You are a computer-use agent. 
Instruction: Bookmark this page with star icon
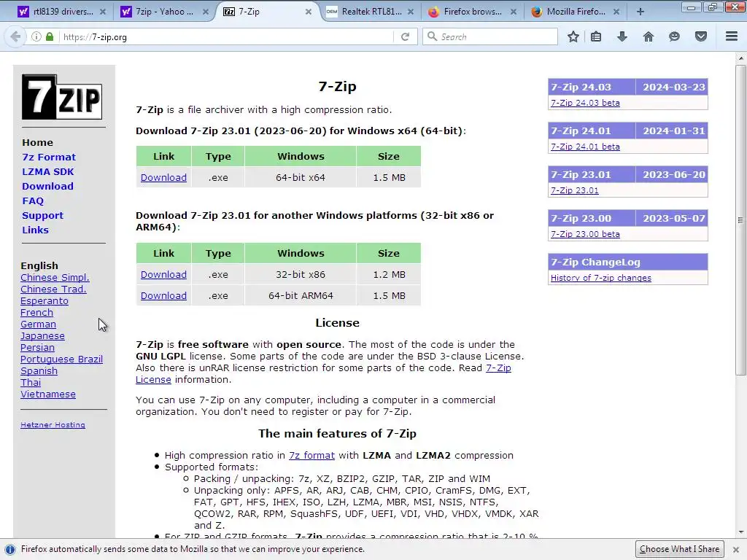tap(573, 36)
